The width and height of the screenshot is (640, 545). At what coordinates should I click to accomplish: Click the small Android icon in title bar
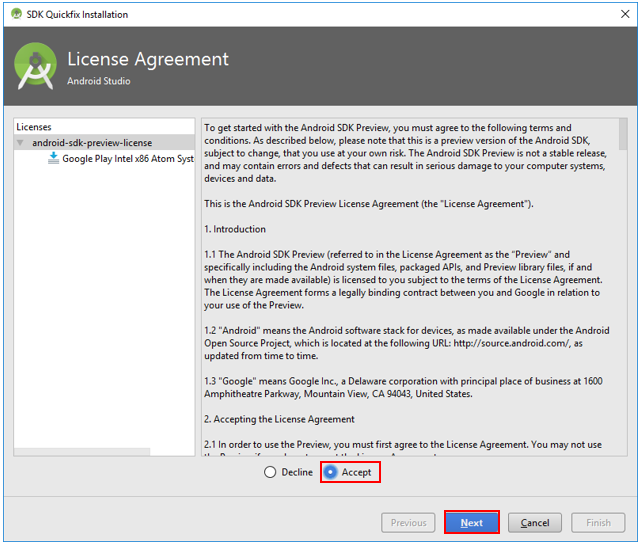16,14
